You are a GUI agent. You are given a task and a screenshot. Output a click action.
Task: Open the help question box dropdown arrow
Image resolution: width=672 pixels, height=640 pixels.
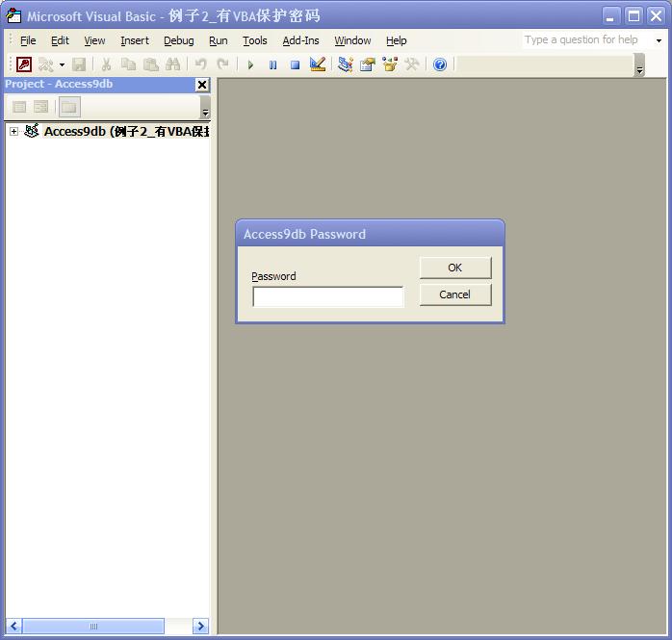(659, 40)
